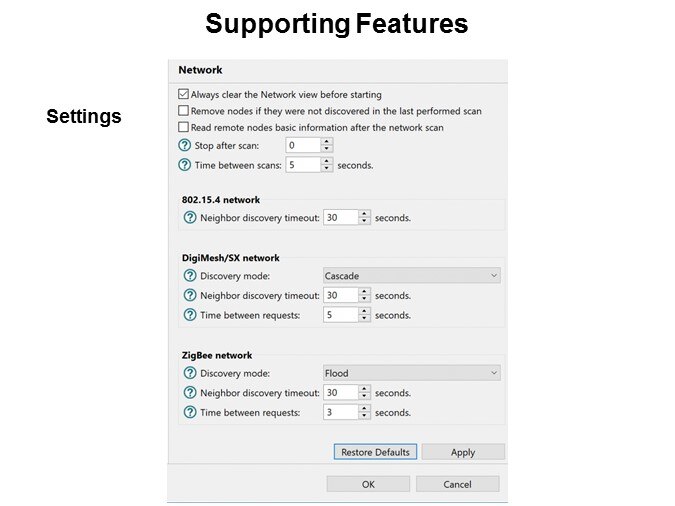Click help icon for DigiMesh Neighbor discovery timeout
This screenshot has width=675, height=506.
(190, 295)
